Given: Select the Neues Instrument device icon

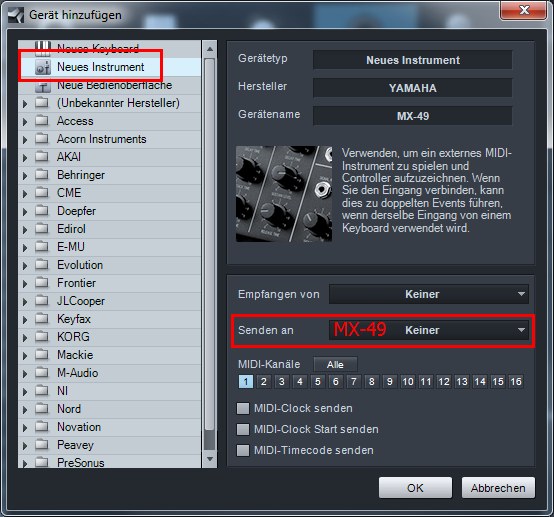Looking at the screenshot, I should (43, 67).
